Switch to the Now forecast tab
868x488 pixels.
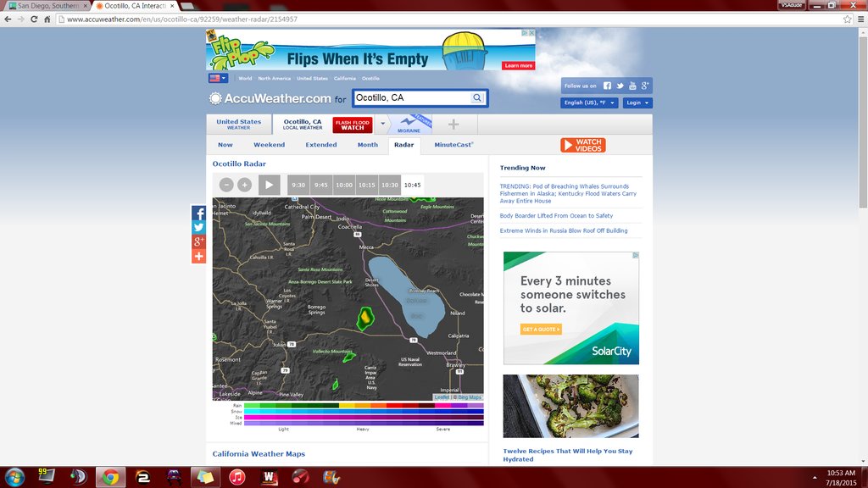point(225,145)
